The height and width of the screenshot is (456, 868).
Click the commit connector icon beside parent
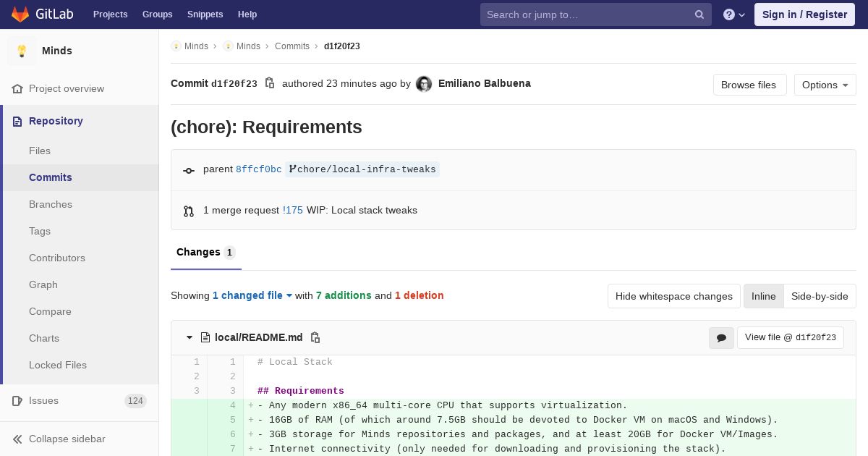(189, 170)
